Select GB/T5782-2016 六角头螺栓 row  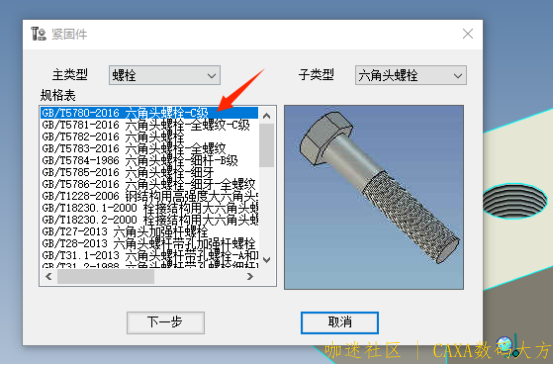point(149,137)
